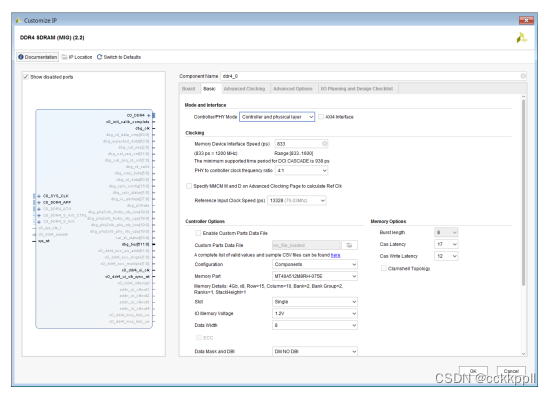This screenshot has height=395, width=551.
Task: Enable Custom Parts Data File checkbox
Action: (x=198, y=233)
